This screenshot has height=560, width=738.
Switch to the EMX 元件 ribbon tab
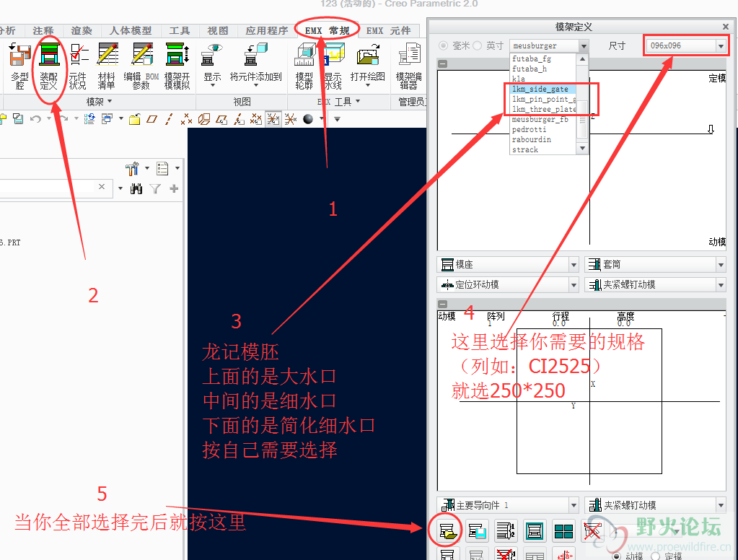tap(388, 30)
